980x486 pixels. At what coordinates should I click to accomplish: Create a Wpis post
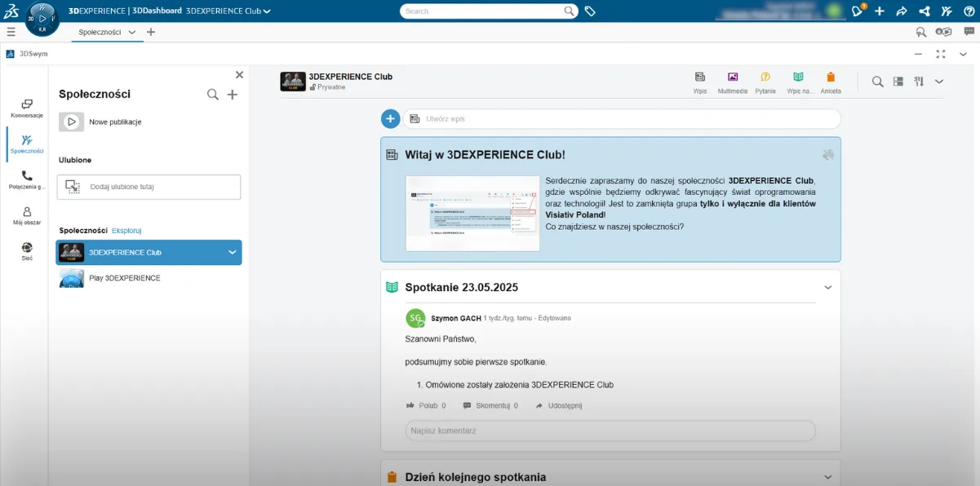[x=700, y=82]
